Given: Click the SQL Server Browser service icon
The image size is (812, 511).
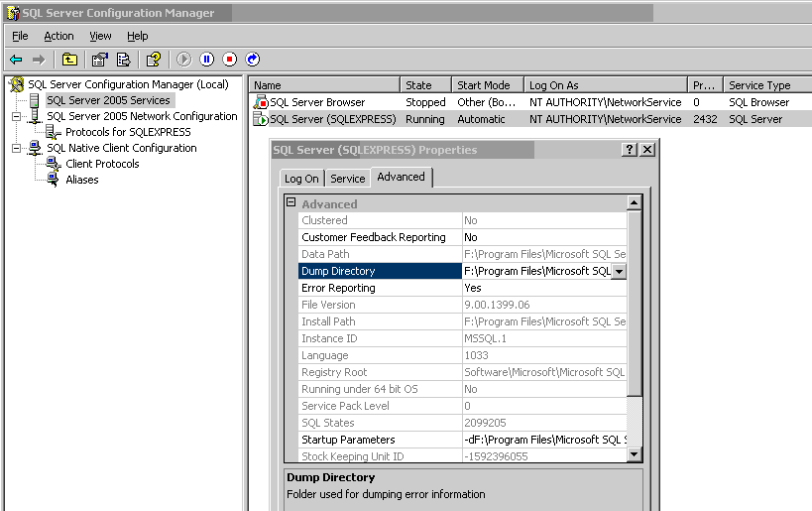Looking at the screenshot, I should pyautogui.click(x=261, y=102).
